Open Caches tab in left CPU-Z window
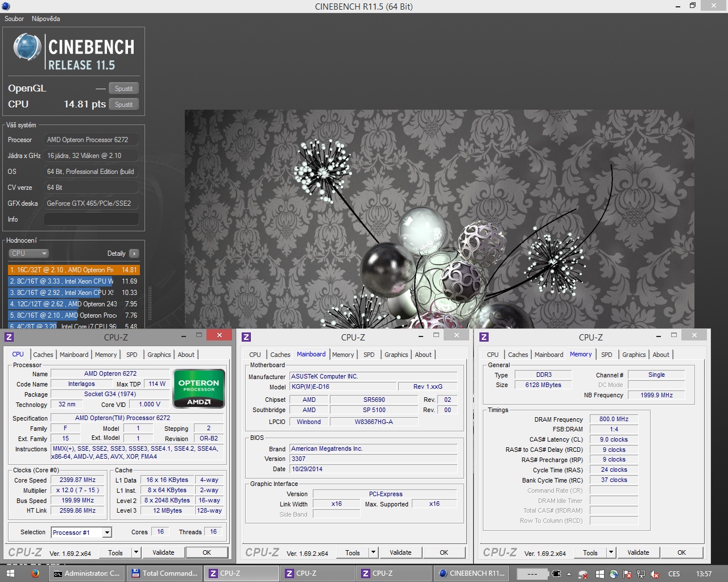 point(43,355)
